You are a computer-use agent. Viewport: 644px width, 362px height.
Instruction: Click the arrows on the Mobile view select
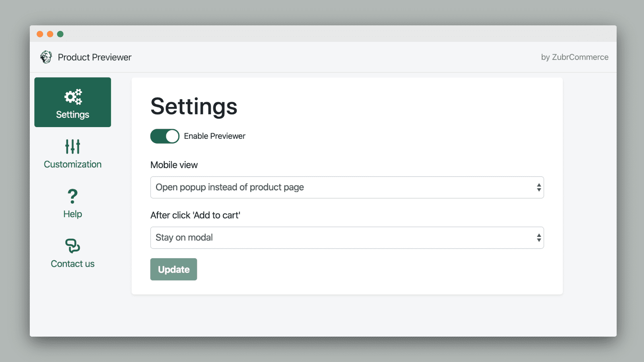[x=539, y=187]
